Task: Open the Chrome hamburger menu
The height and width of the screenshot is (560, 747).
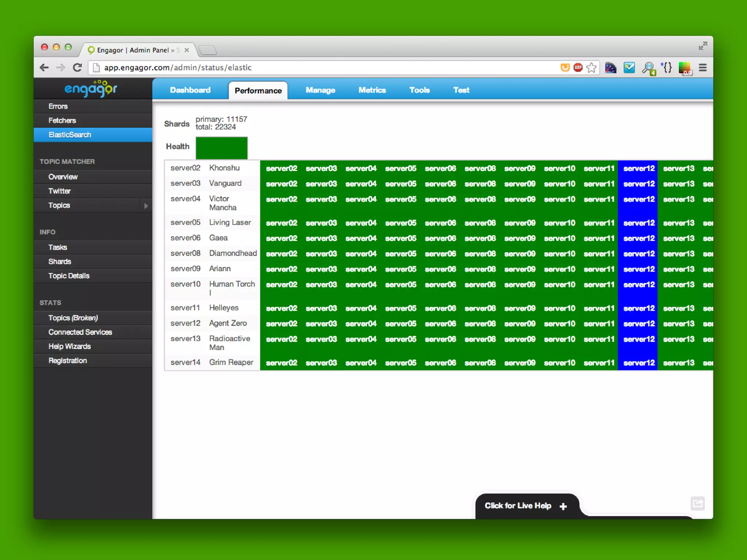Action: coord(703,68)
